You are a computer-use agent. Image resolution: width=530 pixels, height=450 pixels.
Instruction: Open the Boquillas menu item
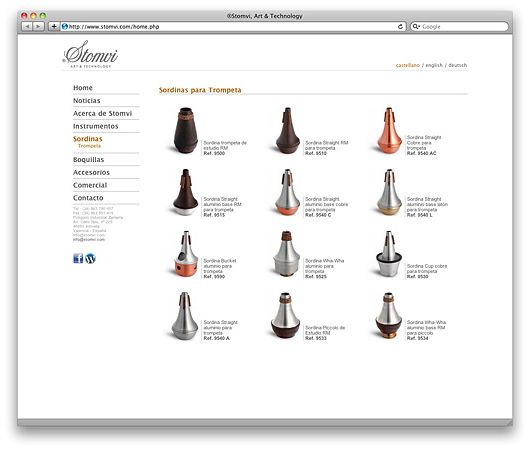(x=89, y=160)
